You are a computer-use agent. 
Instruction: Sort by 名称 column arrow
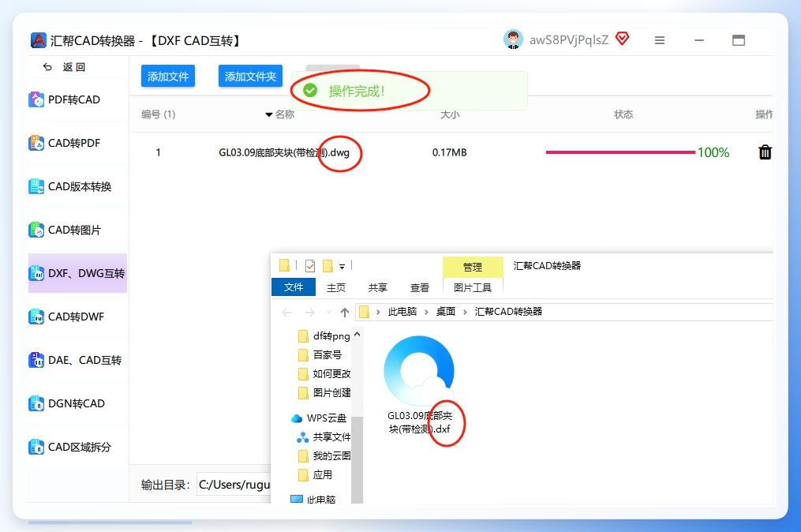(x=268, y=114)
